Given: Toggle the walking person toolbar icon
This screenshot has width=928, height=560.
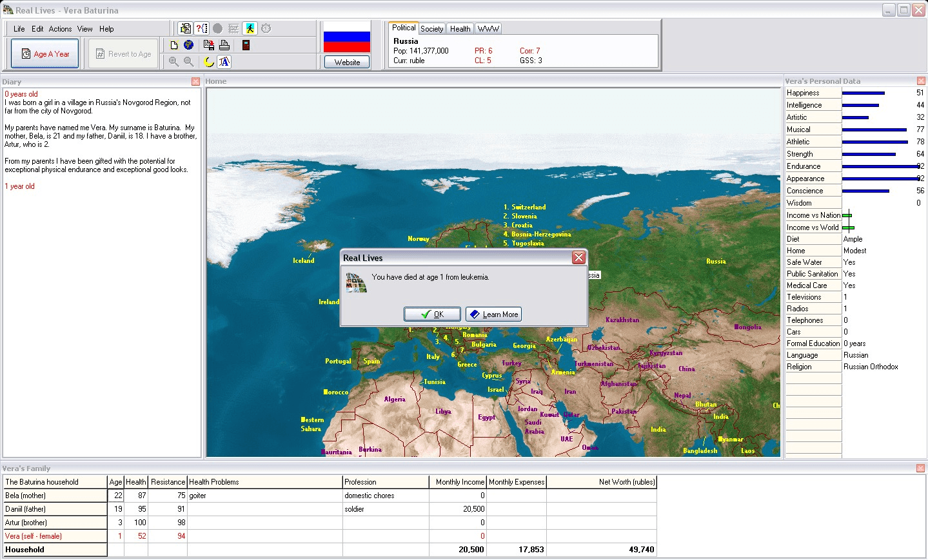Looking at the screenshot, I should click(x=250, y=28).
